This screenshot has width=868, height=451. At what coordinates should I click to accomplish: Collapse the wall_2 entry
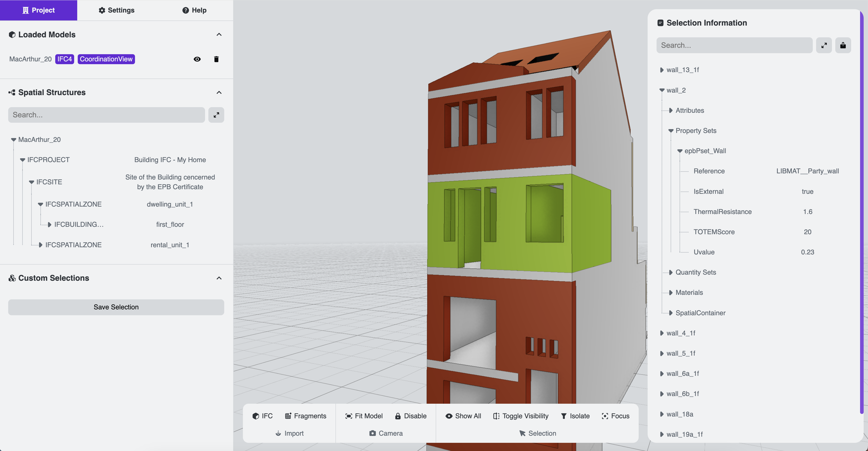click(662, 90)
